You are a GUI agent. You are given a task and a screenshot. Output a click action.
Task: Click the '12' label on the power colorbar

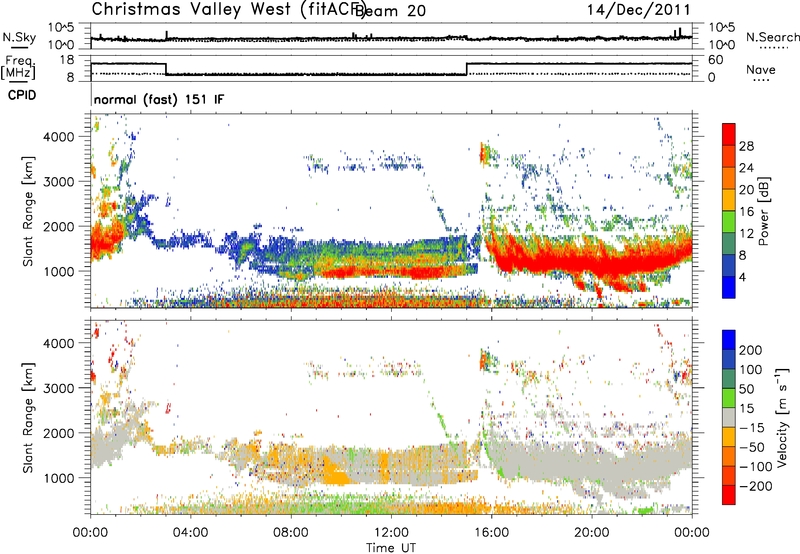pyautogui.click(x=746, y=234)
